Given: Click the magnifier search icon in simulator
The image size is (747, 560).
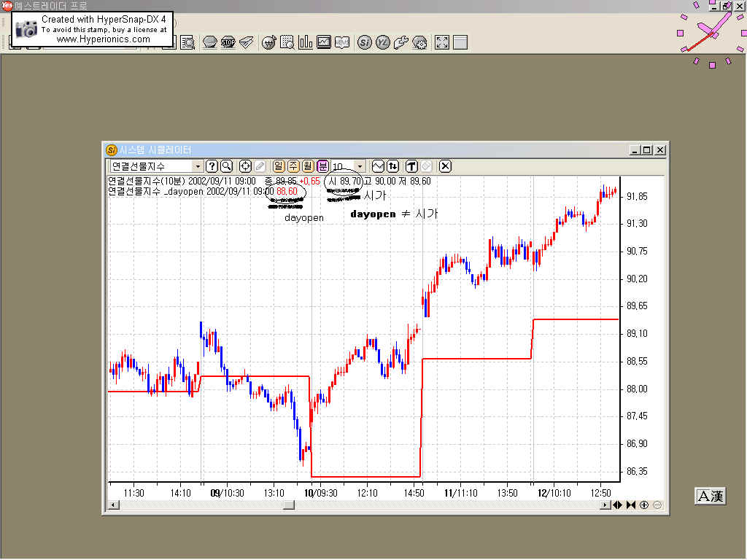Looking at the screenshot, I should coord(226,166).
